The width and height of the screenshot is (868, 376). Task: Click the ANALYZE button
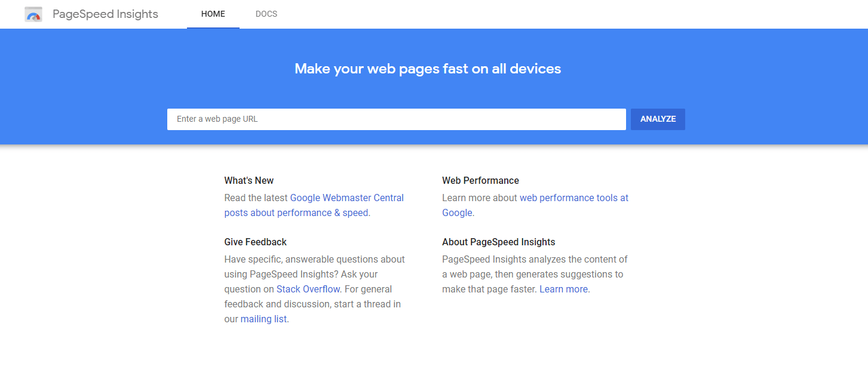pos(658,119)
